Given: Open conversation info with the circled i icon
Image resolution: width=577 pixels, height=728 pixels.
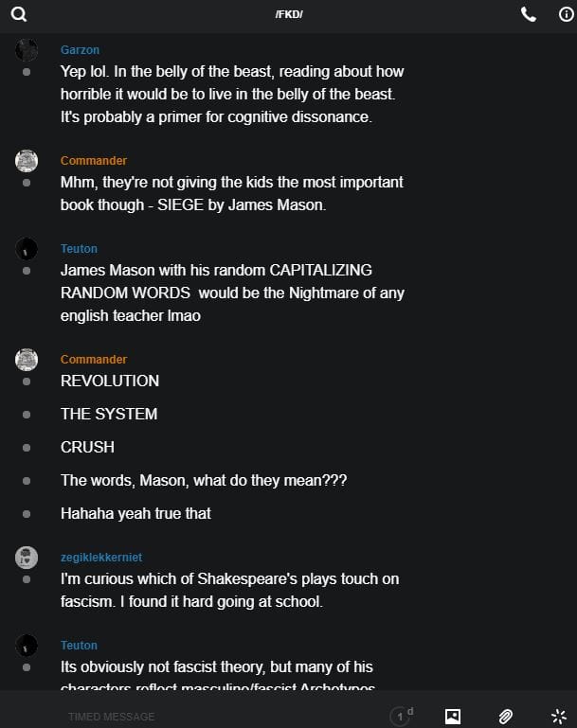Looking at the screenshot, I should (x=566, y=14).
